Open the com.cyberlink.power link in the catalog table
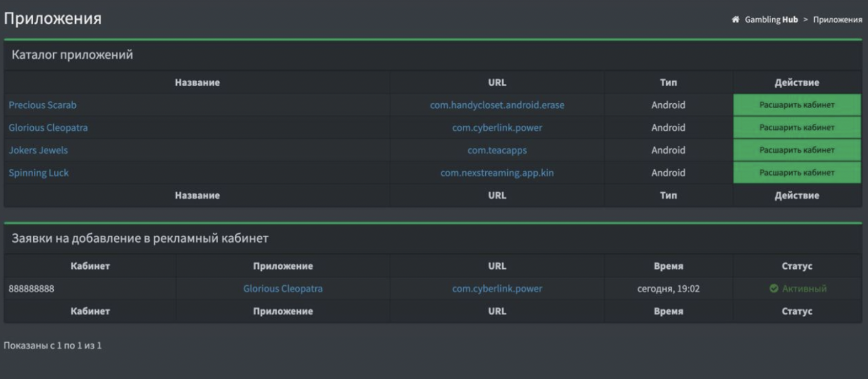 tap(497, 128)
